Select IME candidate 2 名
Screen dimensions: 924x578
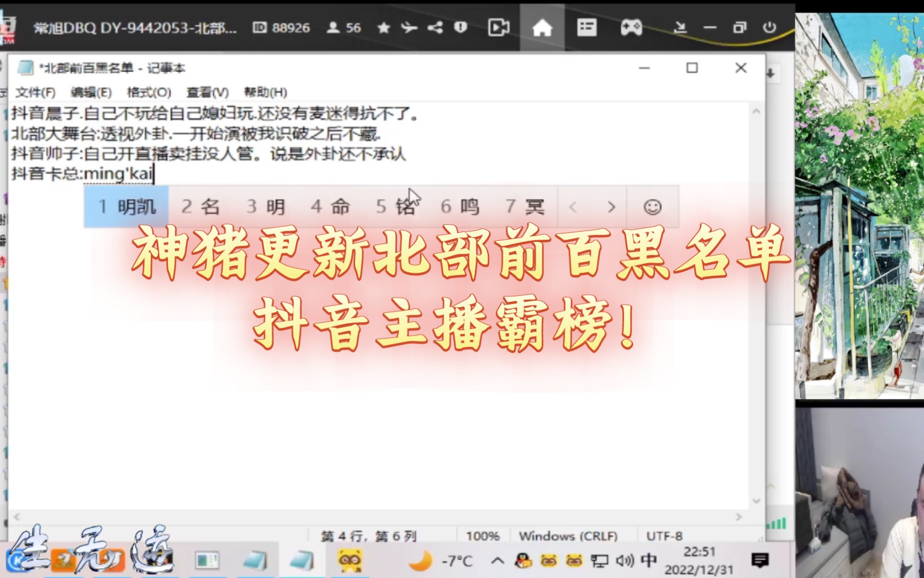[201, 207]
